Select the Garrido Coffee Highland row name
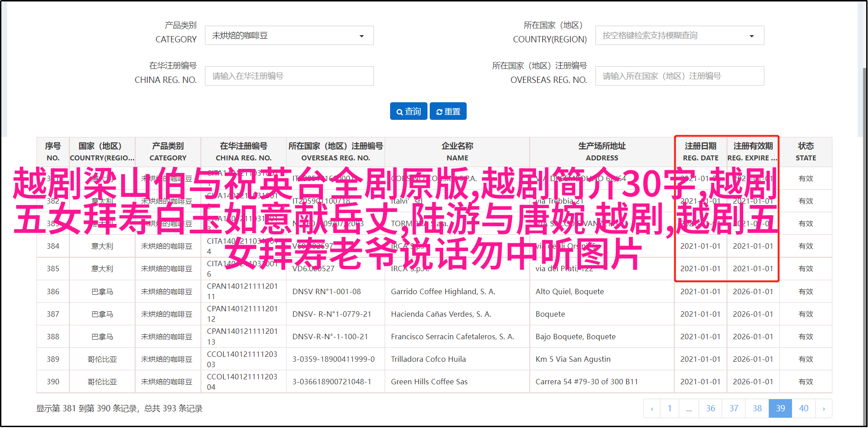The height and width of the screenshot is (428, 868). [x=443, y=291]
